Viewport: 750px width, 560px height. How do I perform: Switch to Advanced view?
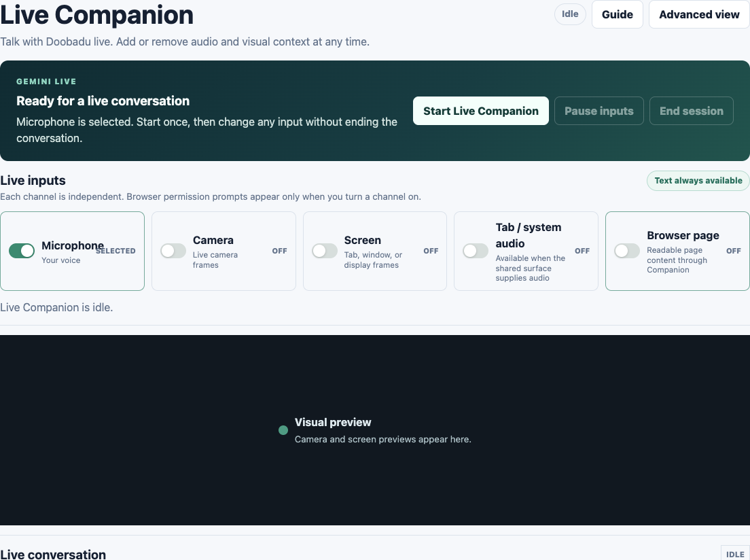(699, 14)
